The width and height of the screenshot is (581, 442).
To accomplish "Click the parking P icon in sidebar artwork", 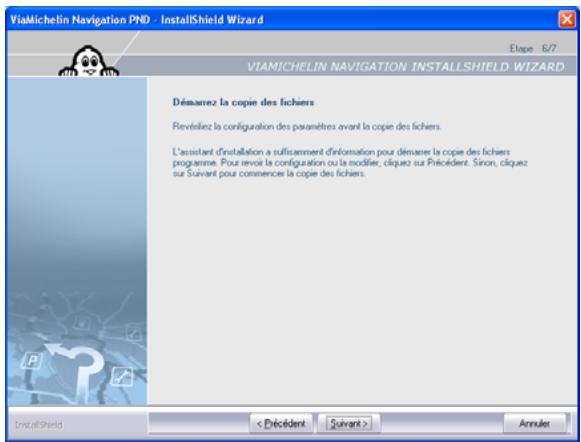I will pos(32,361).
